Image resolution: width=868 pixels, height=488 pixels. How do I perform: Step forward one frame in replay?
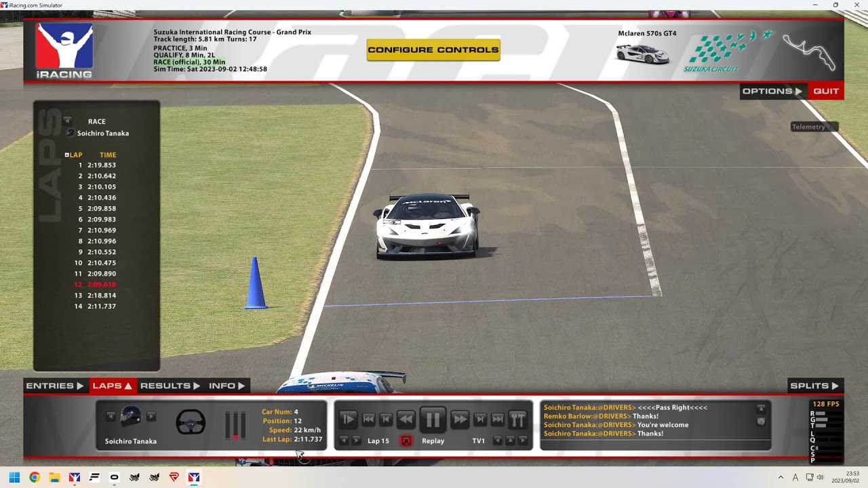coord(480,419)
